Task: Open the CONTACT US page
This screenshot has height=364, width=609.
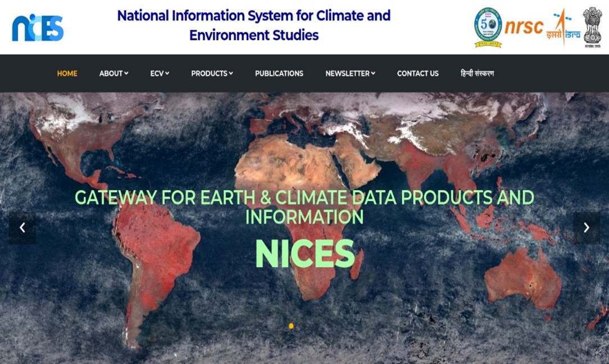Action: [418, 74]
